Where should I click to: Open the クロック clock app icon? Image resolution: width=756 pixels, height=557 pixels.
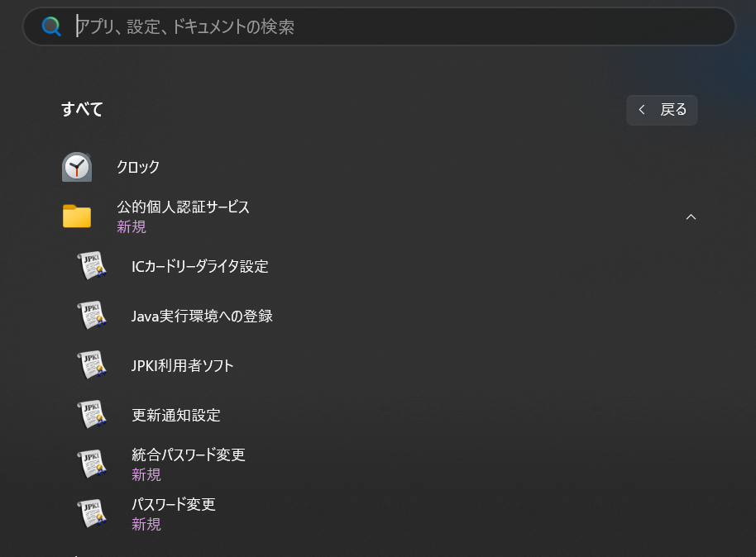pyautogui.click(x=77, y=167)
